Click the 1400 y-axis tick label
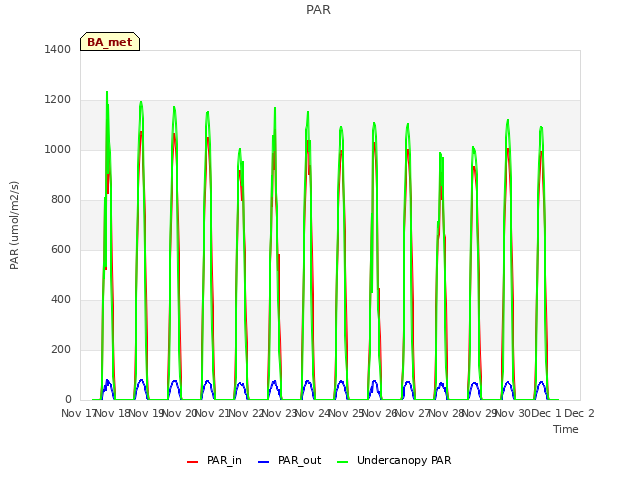 pyautogui.click(x=58, y=49)
